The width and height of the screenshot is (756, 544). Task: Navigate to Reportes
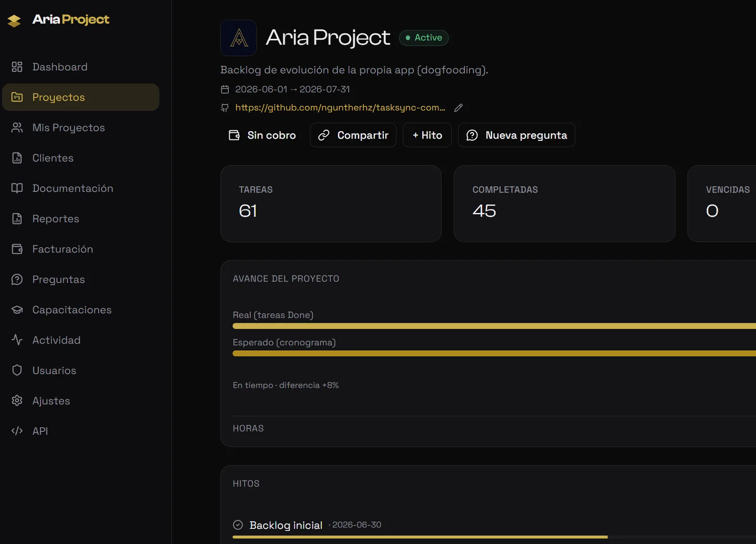(81, 218)
